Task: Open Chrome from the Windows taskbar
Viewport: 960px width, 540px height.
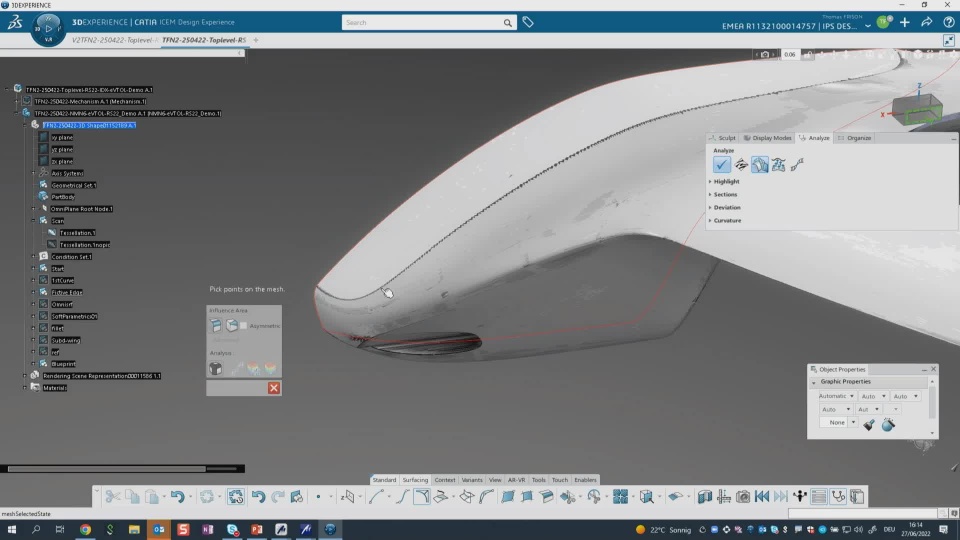Action: click(85, 530)
